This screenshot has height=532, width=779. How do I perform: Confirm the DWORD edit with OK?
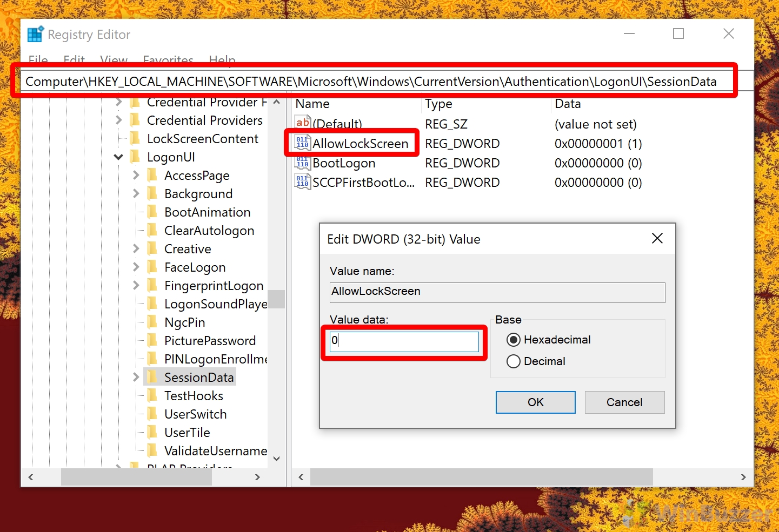point(536,402)
